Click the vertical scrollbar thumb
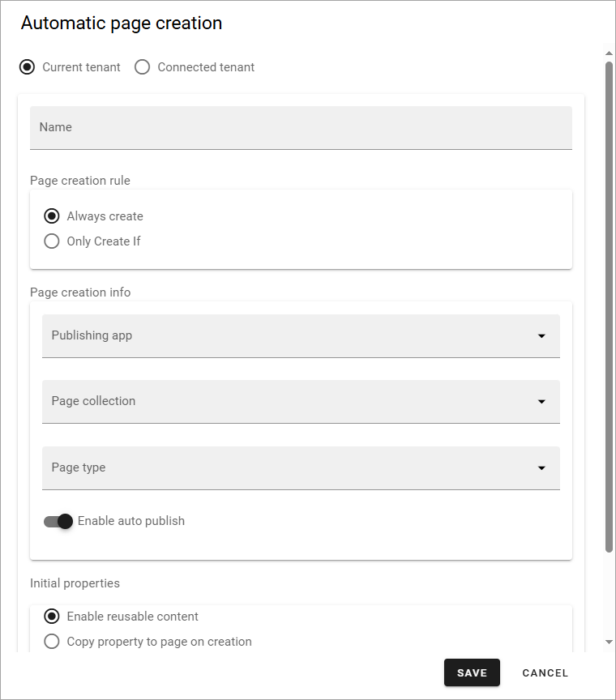The image size is (616, 700). click(609, 307)
